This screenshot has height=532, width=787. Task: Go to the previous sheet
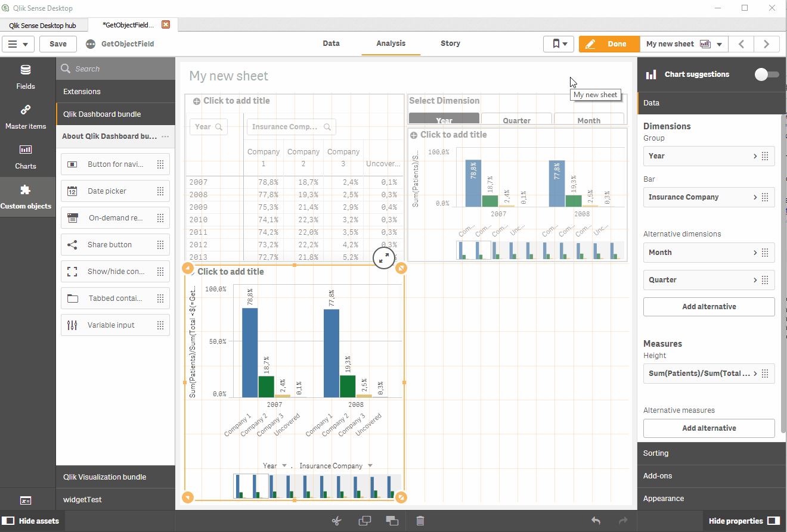(x=742, y=44)
